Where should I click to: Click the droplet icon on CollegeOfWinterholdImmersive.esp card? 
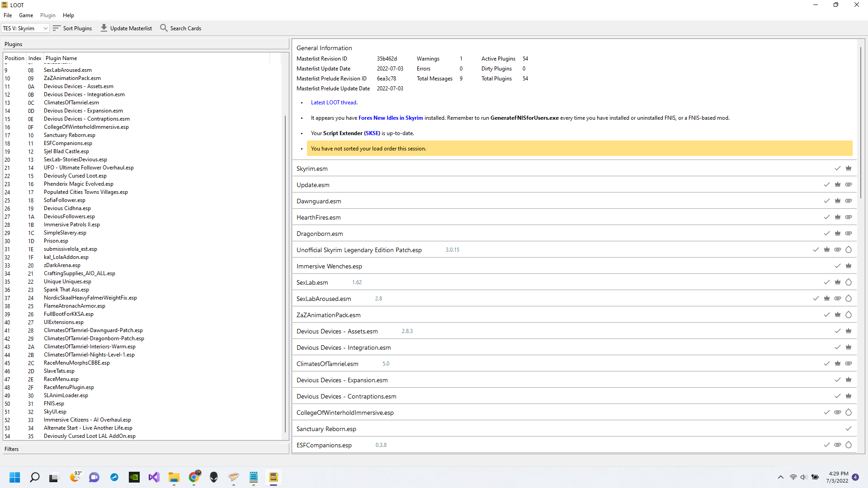point(849,412)
